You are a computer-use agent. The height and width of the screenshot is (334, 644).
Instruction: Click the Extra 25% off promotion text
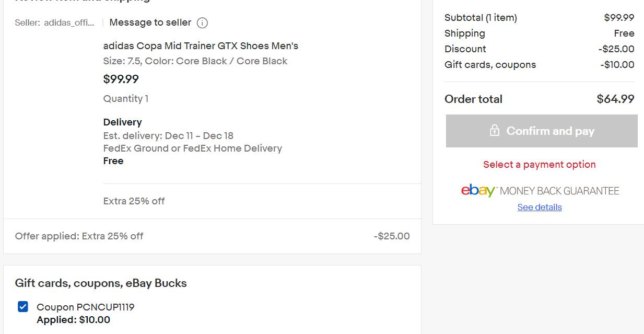tap(134, 201)
